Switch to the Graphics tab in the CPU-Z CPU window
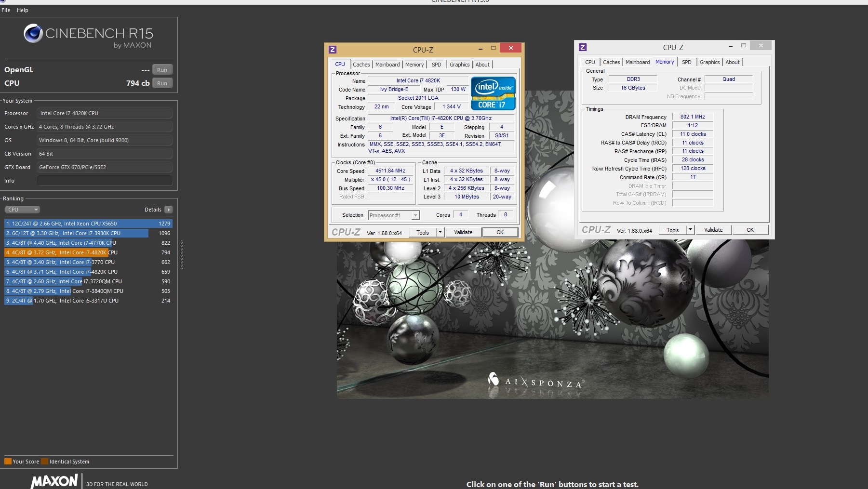Viewport: 868px width, 489px height. 460,65
